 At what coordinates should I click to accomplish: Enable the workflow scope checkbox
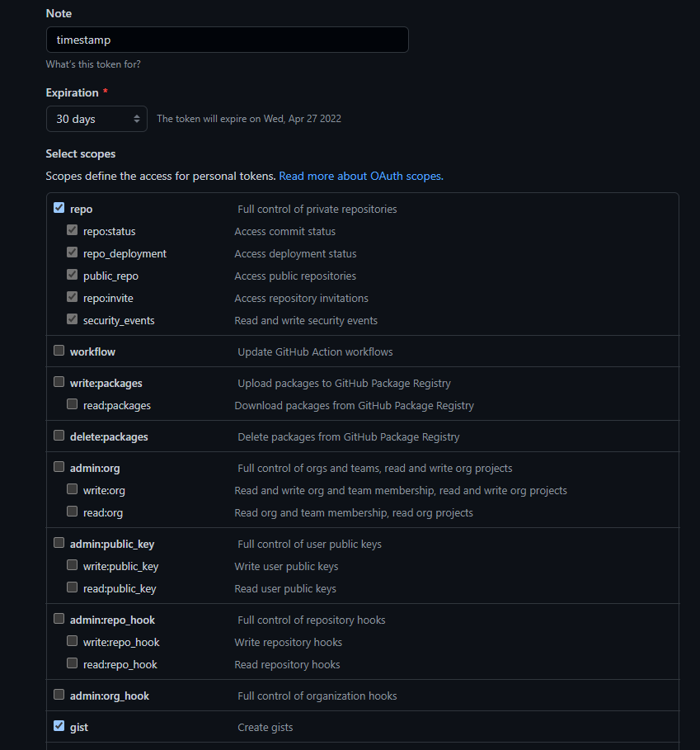click(x=59, y=350)
